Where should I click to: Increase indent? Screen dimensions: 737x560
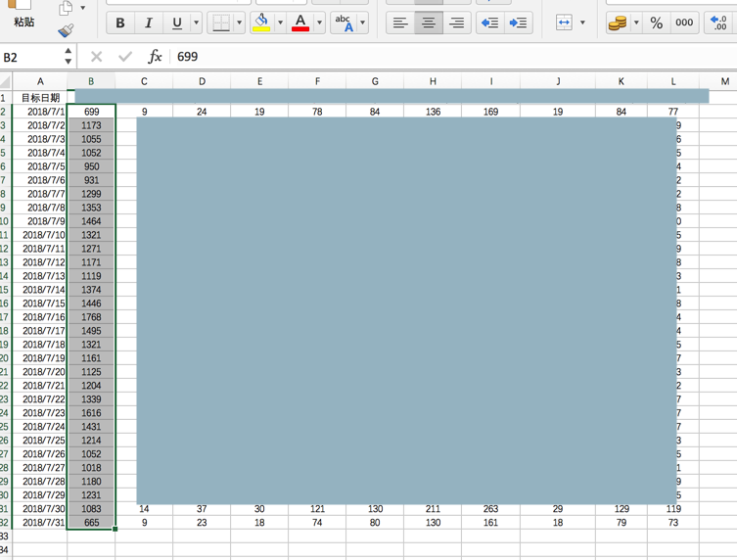point(519,23)
